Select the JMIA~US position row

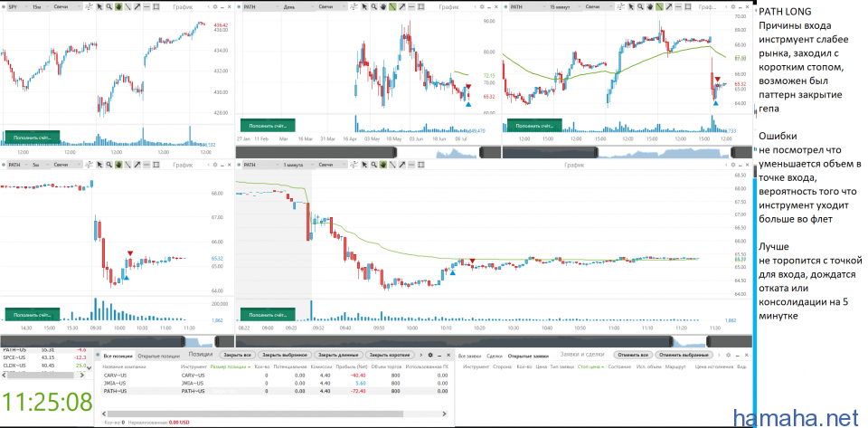(275, 383)
